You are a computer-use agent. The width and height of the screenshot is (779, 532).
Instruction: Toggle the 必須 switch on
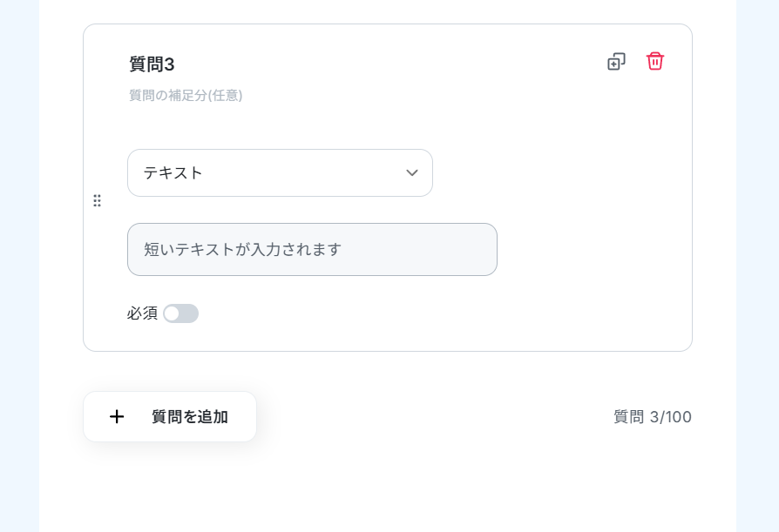181,313
